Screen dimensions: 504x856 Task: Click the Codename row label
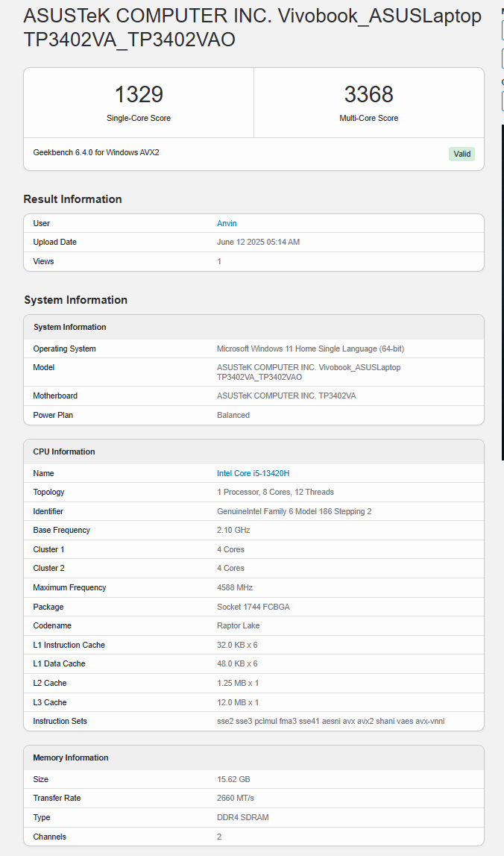pyautogui.click(x=52, y=625)
